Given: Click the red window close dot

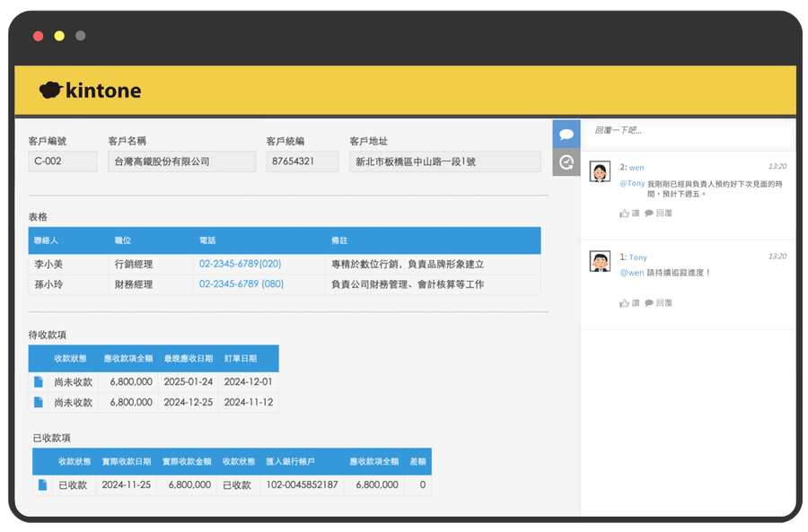Looking at the screenshot, I should tap(38, 36).
